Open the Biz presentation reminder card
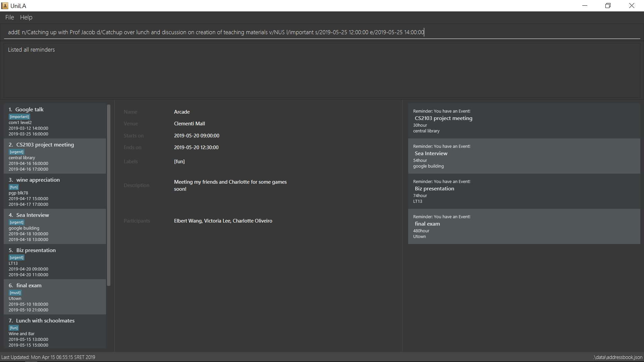This screenshot has height=362, width=644. pyautogui.click(x=524, y=191)
